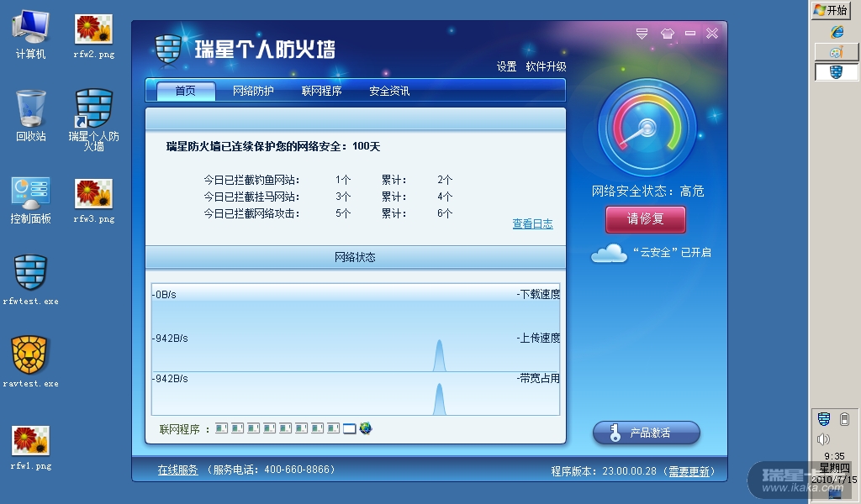Image resolution: width=861 pixels, height=504 pixels.
Task: Open 设置 settings
Action: [x=506, y=66]
